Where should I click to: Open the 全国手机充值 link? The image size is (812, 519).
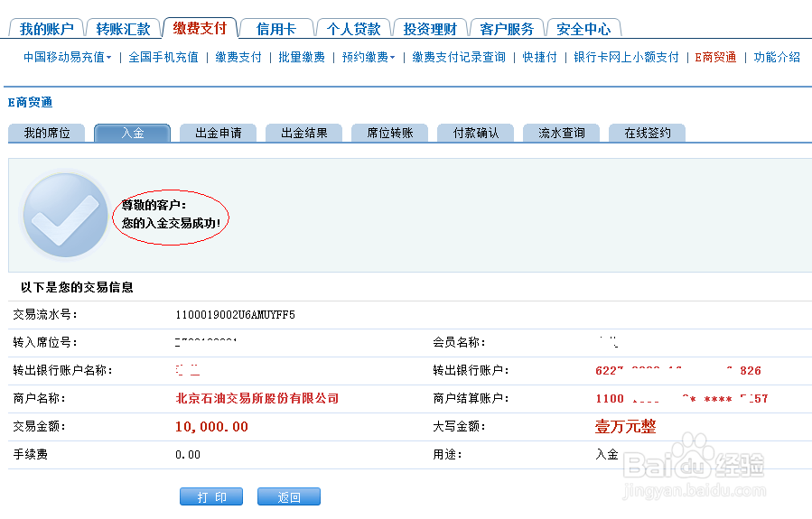(x=163, y=57)
